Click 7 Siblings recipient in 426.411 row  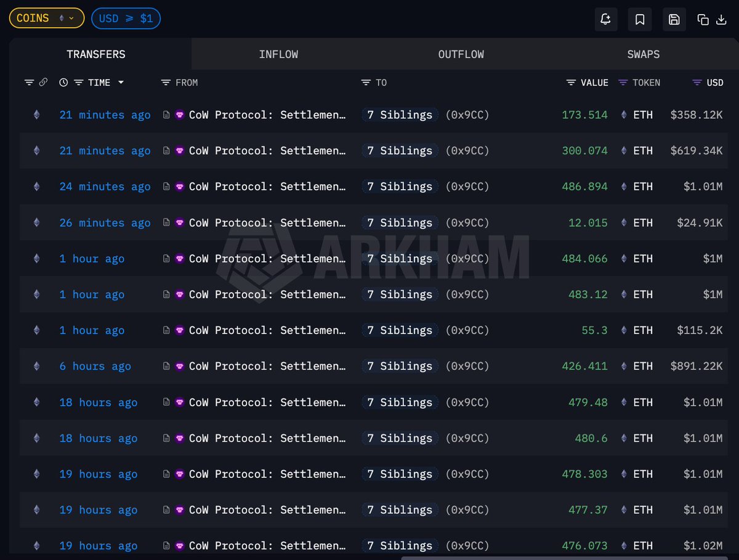pyautogui.click(x=400, y=366)
